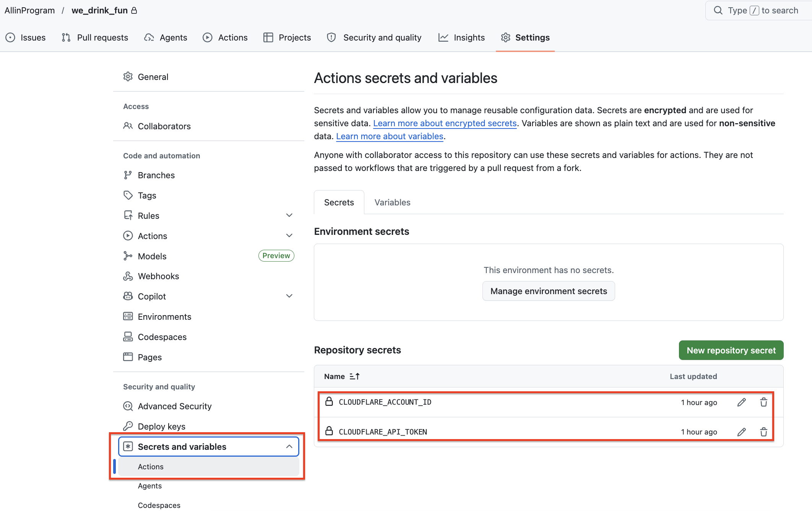The image size is (812, 511).
Task: Sort secrets by Name sort icon
Action: [354, 376]
